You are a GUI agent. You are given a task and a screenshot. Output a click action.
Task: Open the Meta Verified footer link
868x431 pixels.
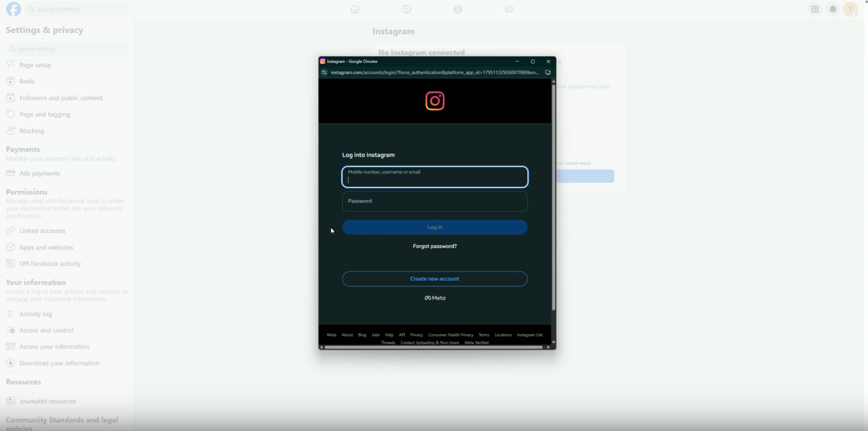pyautogui.click(x=476, y=343)
